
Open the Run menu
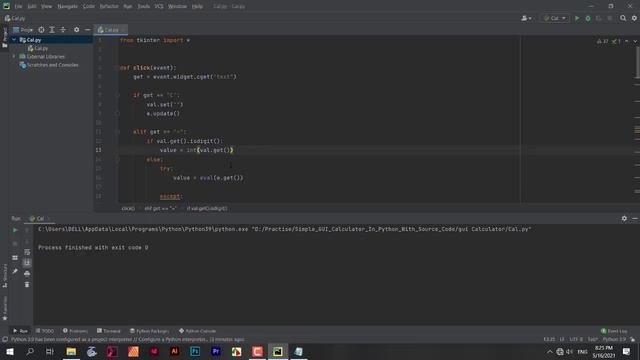(x=128, y=7)
